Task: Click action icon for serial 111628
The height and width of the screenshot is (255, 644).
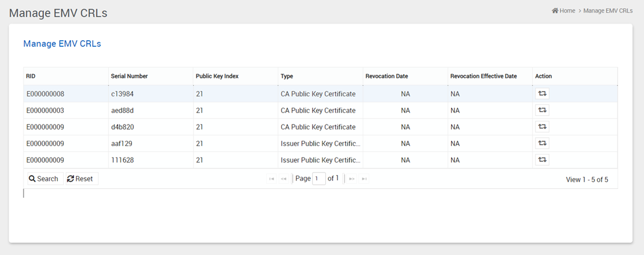Action: 542,160
